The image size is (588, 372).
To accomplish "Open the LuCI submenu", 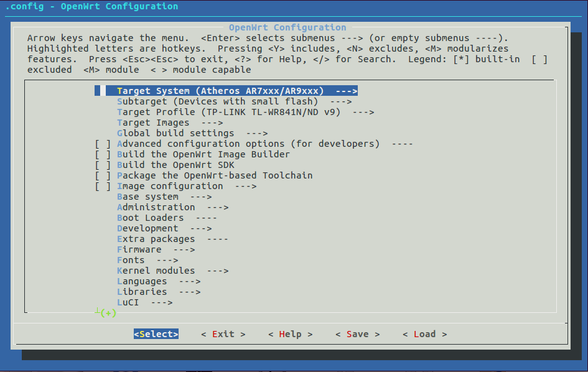I will point(145,302).
